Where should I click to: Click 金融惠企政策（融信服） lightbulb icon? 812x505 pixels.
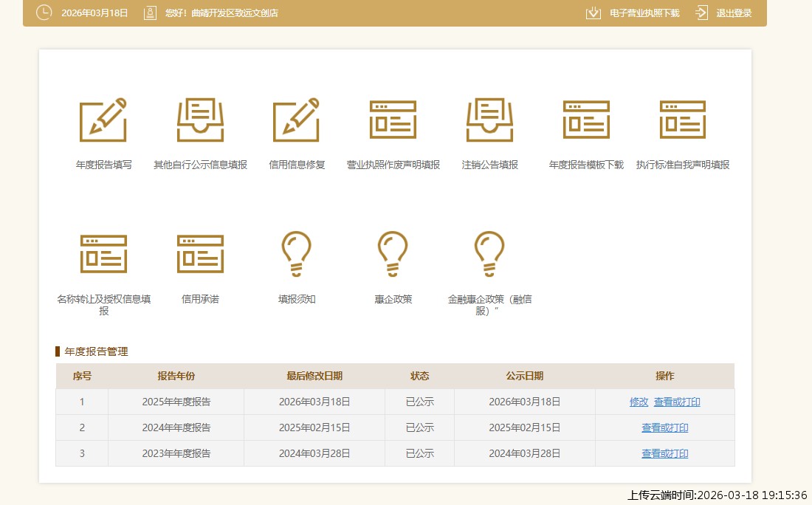[x=489, y=254]
